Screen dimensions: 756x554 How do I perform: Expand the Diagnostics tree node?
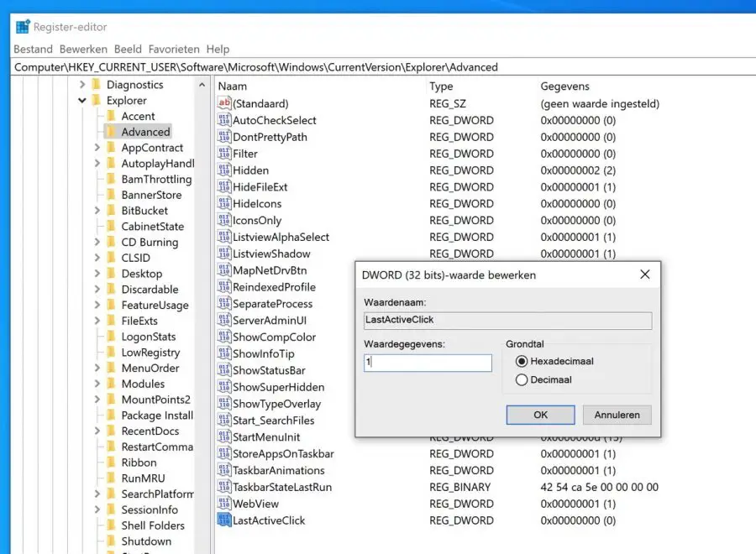click(x=82, y=84)
